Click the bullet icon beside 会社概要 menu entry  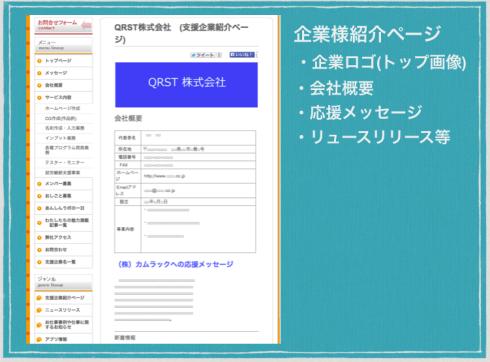39,85
